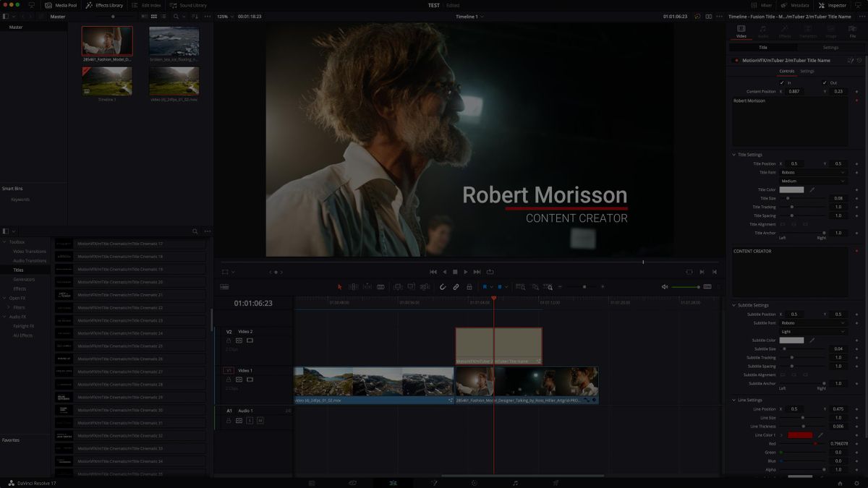The width and height of the screenshot is (868, 488).
Task: Click the Link Clips icon
Action: (x=456, y=286)
